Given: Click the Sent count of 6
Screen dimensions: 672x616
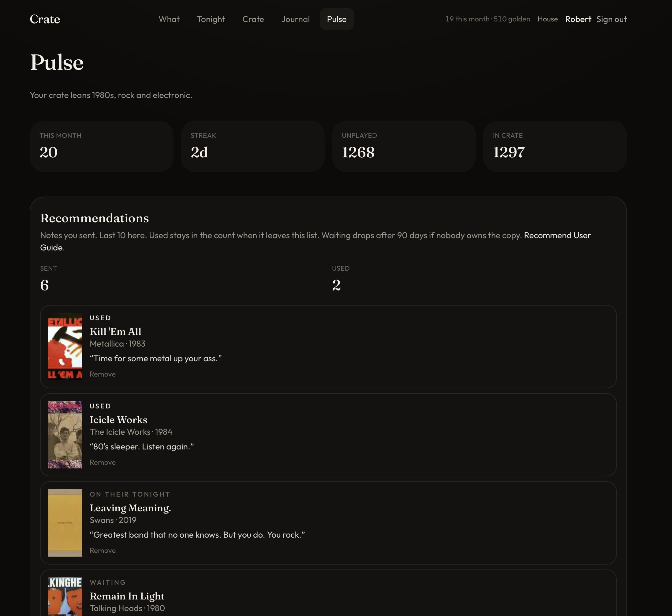Looking at the screenshot, I should coord(45,285).
